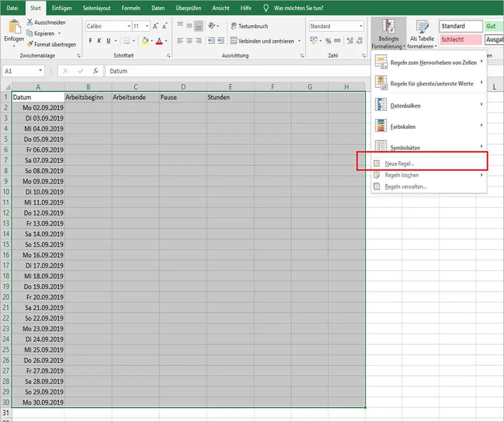This screenshot has height=422, width=504.
Task: Click the Dezimalstelle hinzufügen icon
Action: [x=349, y=41]
